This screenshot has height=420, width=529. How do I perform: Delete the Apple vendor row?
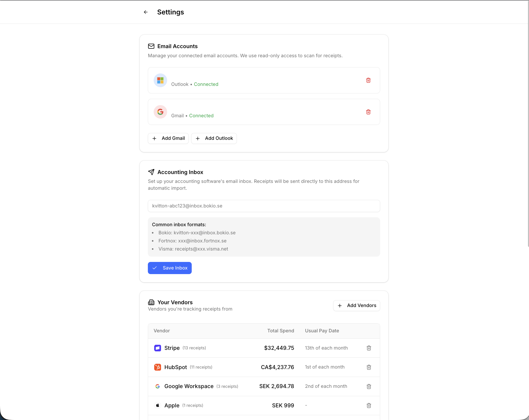pos(369,405)
